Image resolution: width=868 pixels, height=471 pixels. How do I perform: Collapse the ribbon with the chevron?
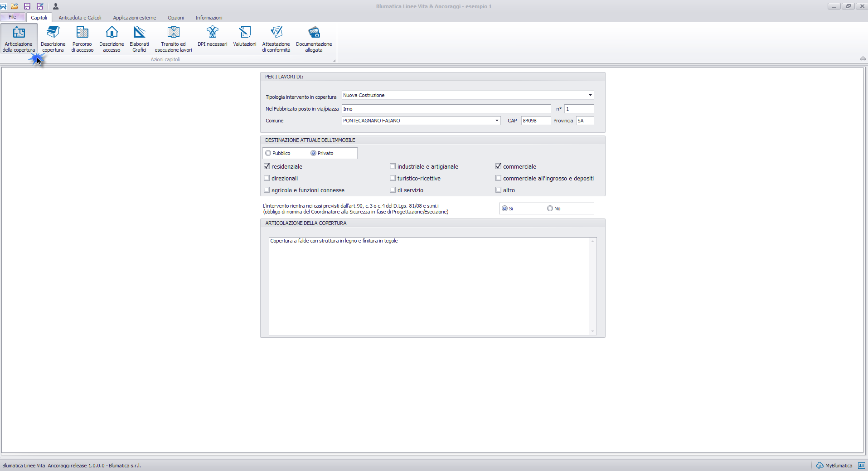[863, 59]
